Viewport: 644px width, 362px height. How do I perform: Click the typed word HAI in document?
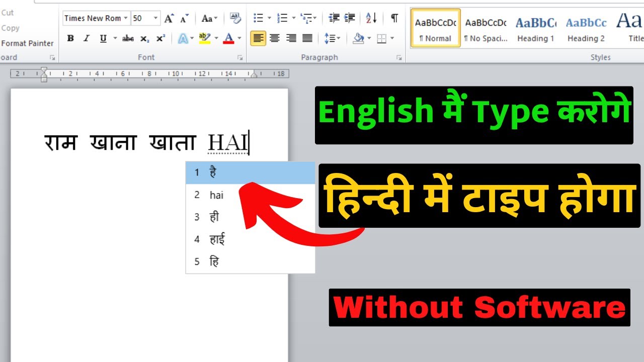[x=228, y=144]
